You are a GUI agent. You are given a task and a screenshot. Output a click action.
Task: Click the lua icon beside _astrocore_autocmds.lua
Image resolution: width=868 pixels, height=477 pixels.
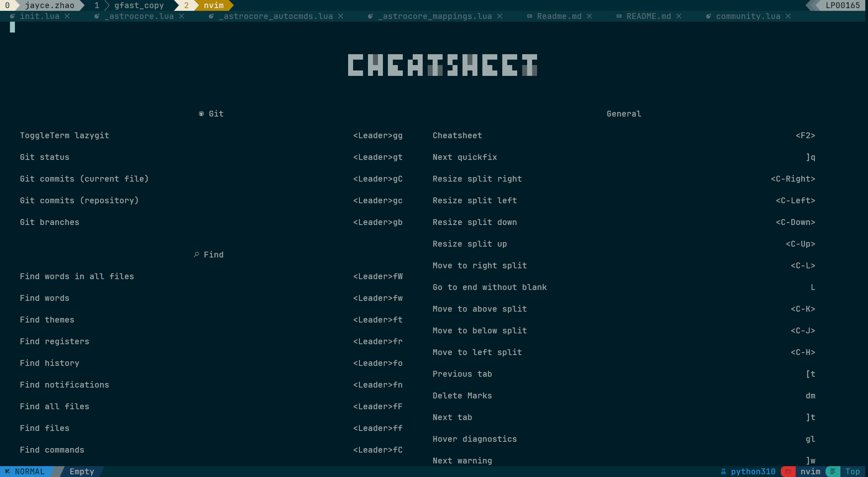point(211,16)
